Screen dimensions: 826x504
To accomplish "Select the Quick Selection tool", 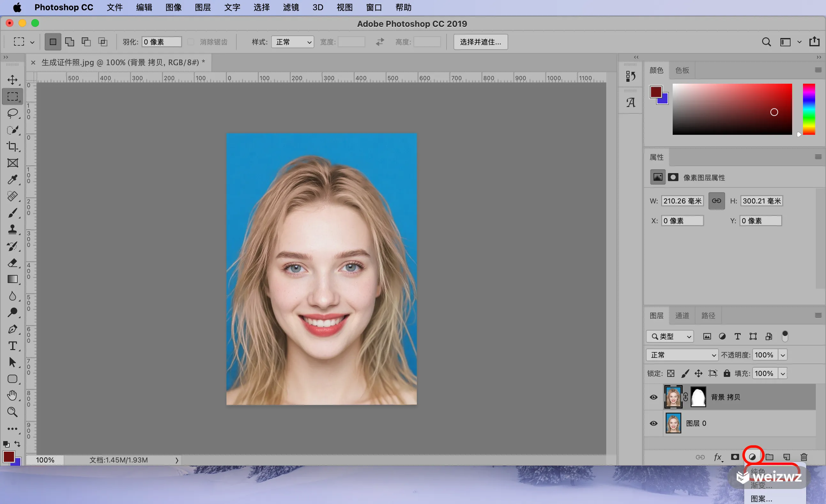I will pyautogui.click(x=12, y=130).
